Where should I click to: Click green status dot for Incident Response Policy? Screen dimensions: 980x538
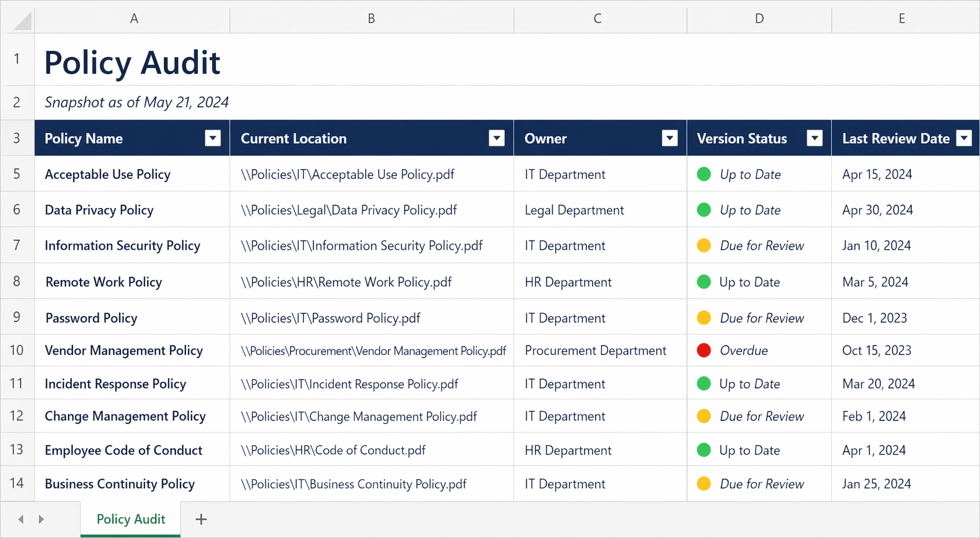pyautogui.click(x=704, y=384)
